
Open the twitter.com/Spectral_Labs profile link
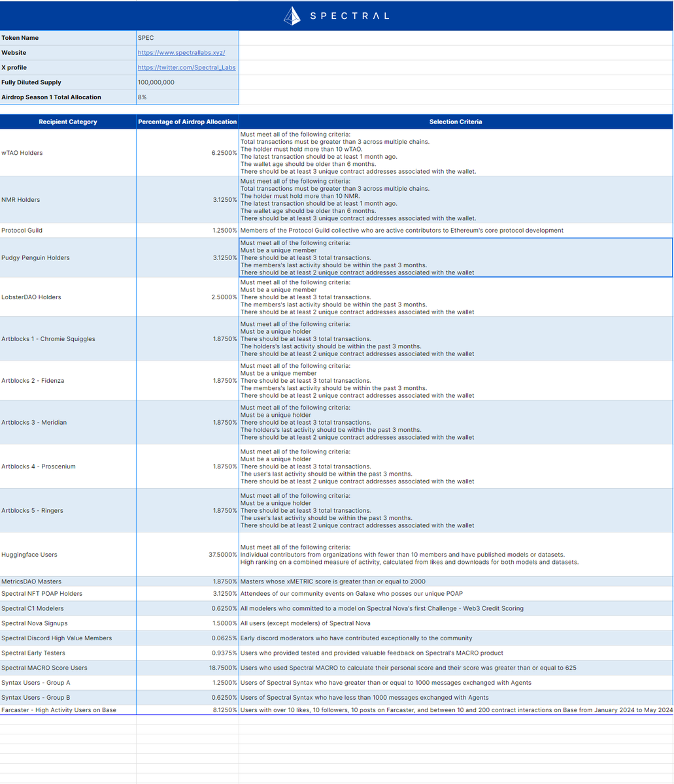click(186, 67)
